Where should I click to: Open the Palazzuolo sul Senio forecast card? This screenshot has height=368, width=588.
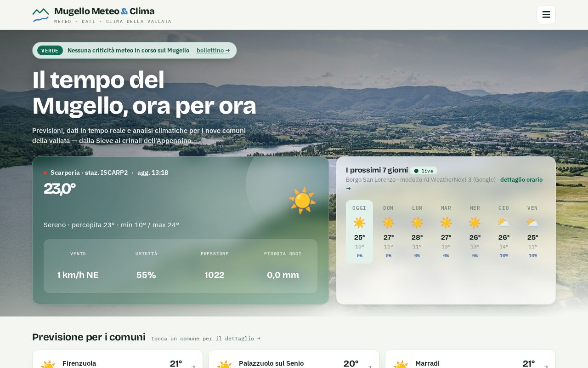[x=294, y=359]
